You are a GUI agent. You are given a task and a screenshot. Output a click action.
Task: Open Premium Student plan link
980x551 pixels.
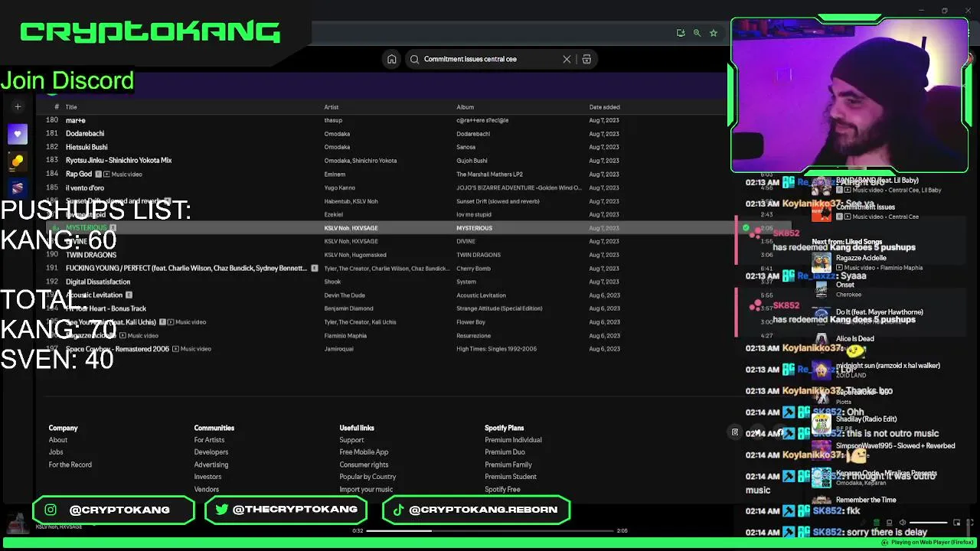(x=511, y=477)
